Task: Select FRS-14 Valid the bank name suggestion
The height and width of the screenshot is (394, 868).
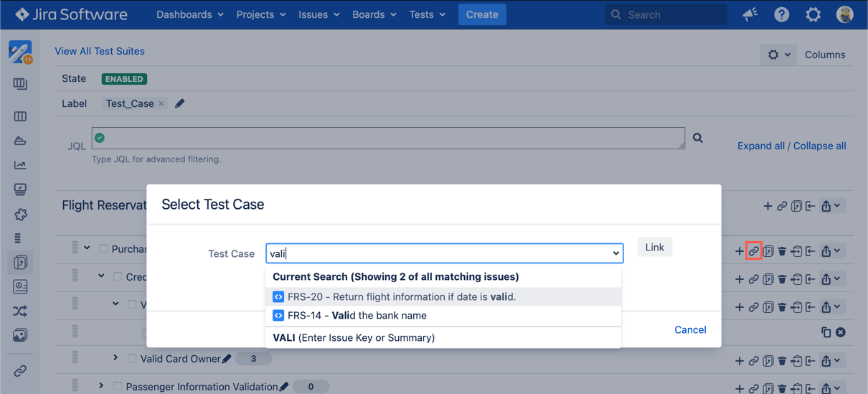Action: (x=357, y=315)
